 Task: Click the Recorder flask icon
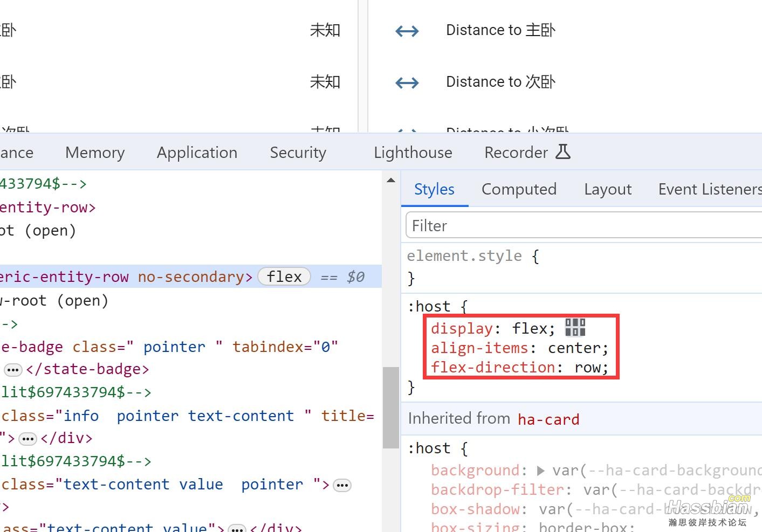click(563, 152)
